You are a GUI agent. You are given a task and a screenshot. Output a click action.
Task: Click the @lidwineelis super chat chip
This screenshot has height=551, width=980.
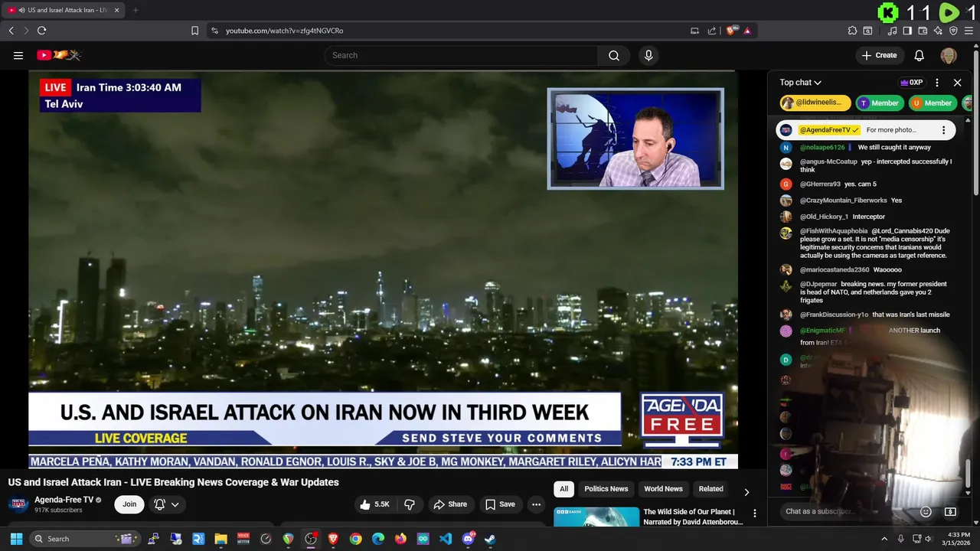point(815,103)
